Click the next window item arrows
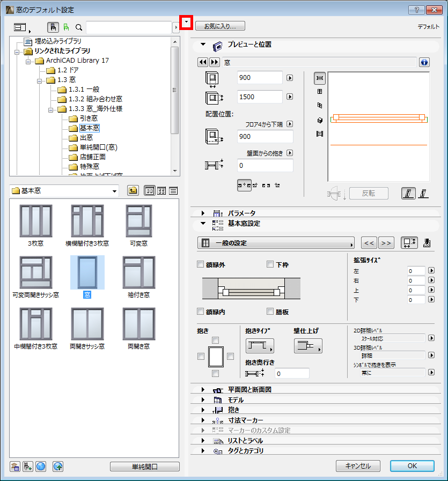448x481 pixels. pos(214,62)
